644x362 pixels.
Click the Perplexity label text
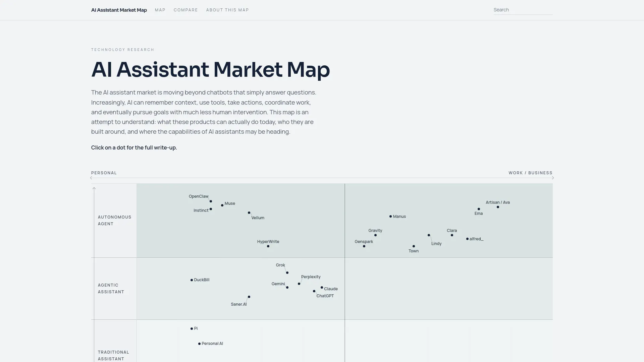(x=311, y=277)
